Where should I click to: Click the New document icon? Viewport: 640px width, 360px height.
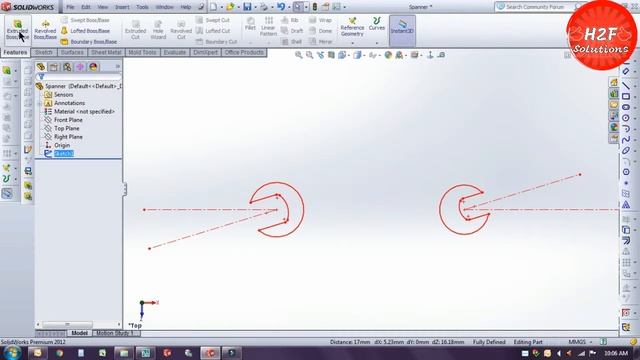tap(213, 7)
